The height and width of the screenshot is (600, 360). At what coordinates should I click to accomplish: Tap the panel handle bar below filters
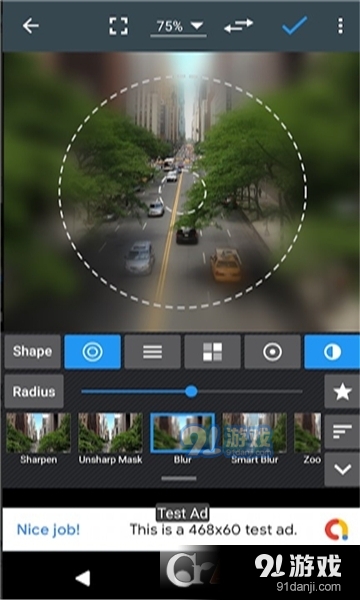(179, 478)
